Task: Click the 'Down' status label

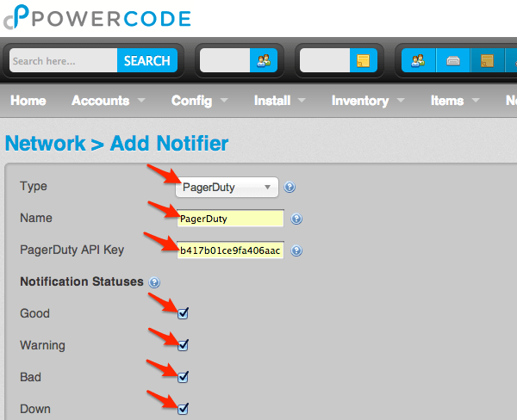Action: pos(35,409)
